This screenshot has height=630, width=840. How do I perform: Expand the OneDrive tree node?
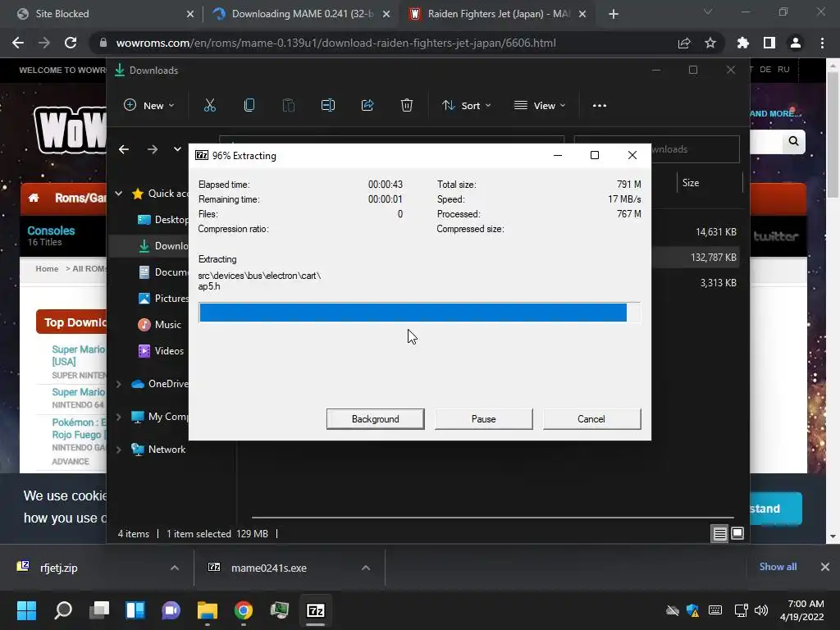119,384
